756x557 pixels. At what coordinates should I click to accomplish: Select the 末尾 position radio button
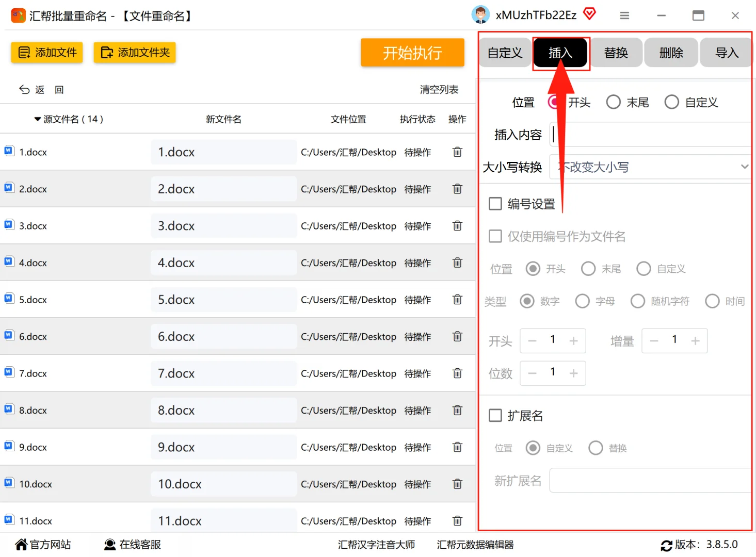(613, 102)
